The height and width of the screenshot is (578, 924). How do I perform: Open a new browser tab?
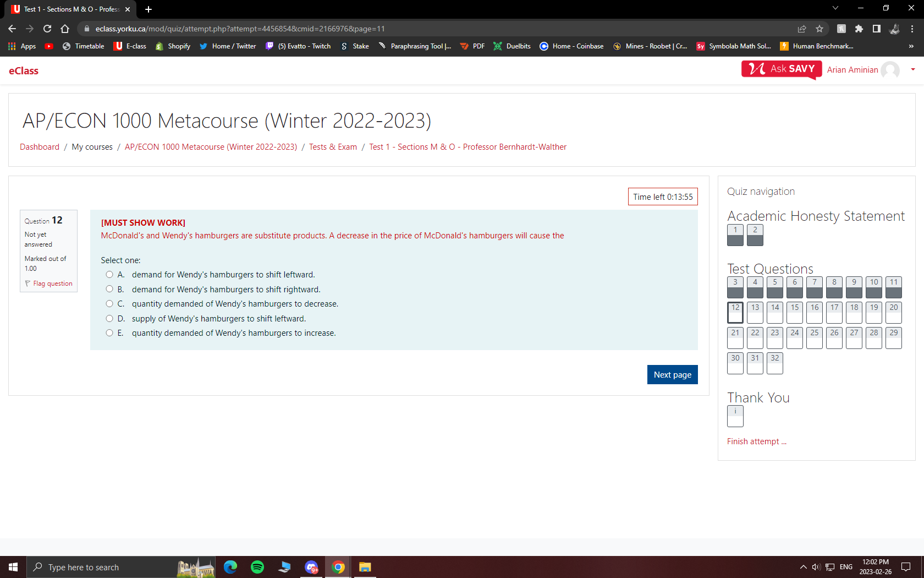(148, 9)
